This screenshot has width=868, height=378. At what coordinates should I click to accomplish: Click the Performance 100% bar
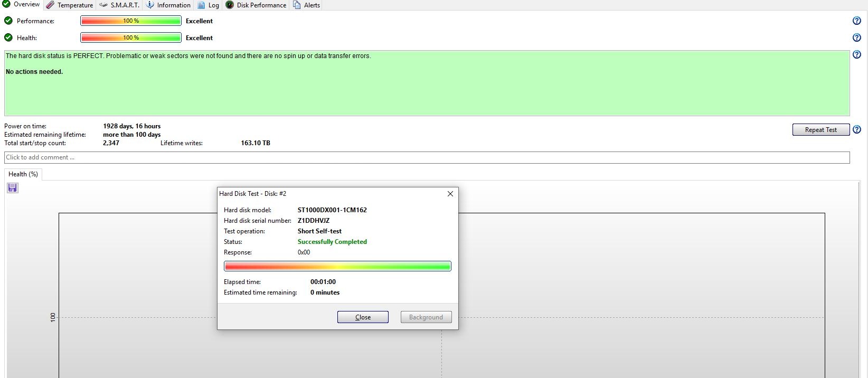click(131, 21)
